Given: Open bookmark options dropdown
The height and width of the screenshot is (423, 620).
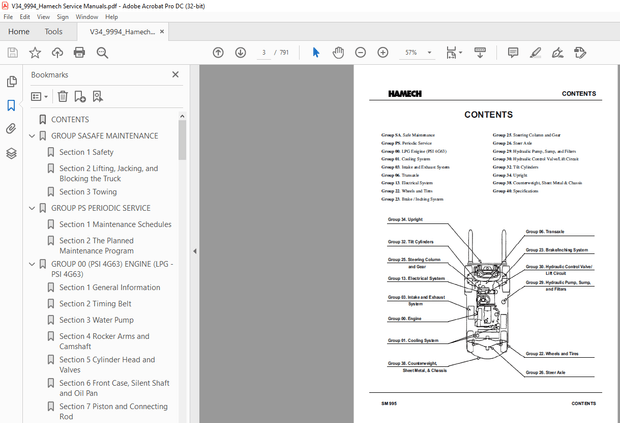Looking at the screenshot, I should (39, 96).
